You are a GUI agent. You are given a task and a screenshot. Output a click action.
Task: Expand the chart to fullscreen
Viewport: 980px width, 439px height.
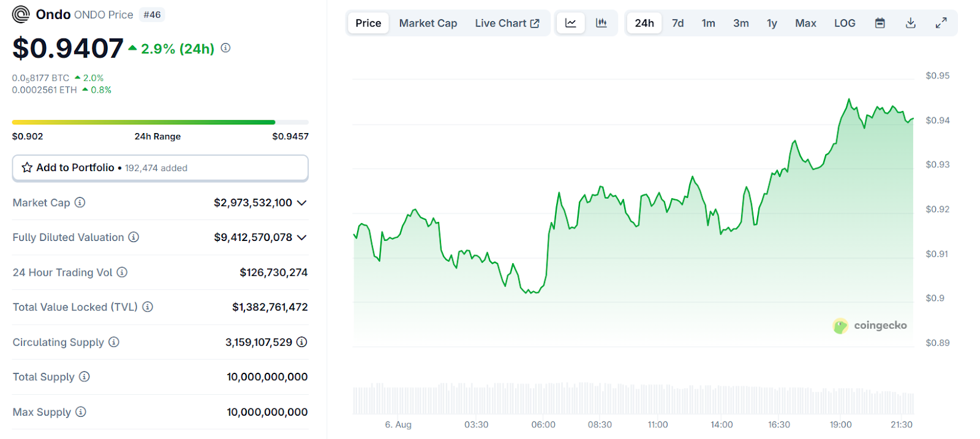[x=941, y=23]
